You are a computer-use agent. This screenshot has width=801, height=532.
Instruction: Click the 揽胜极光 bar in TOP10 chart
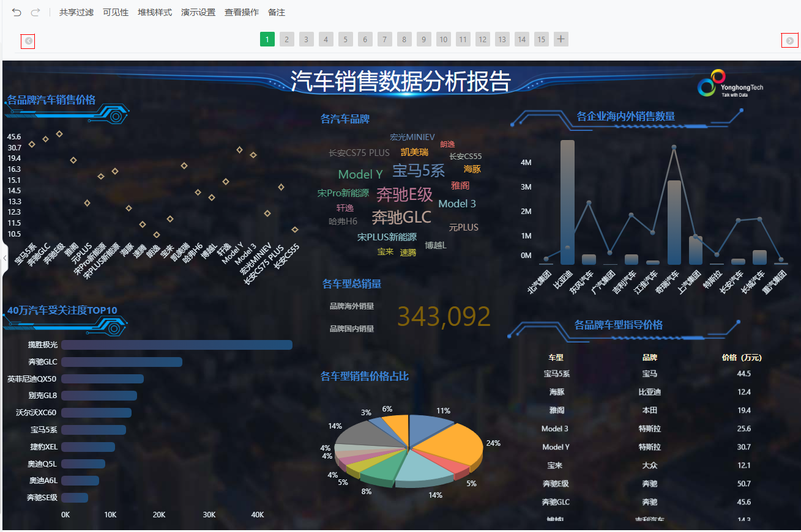(177, 345)
